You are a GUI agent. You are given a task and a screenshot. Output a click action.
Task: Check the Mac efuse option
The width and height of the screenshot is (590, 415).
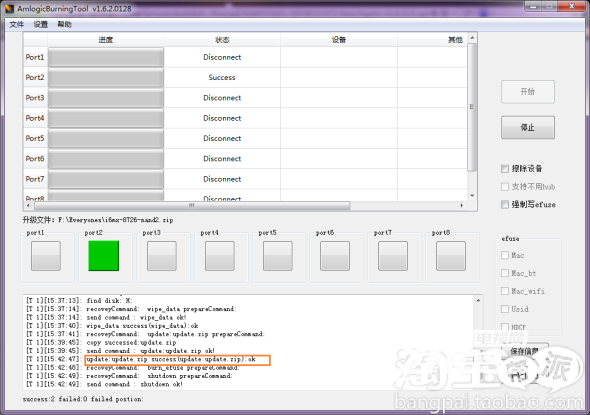pyautogui.click(x=505, y=255)
